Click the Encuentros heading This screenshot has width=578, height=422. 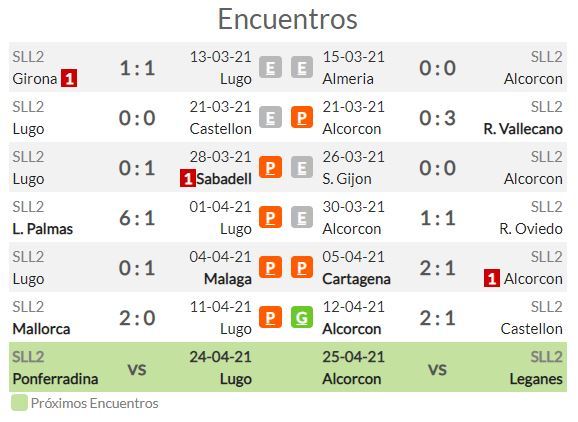click(x=288, y=19)
